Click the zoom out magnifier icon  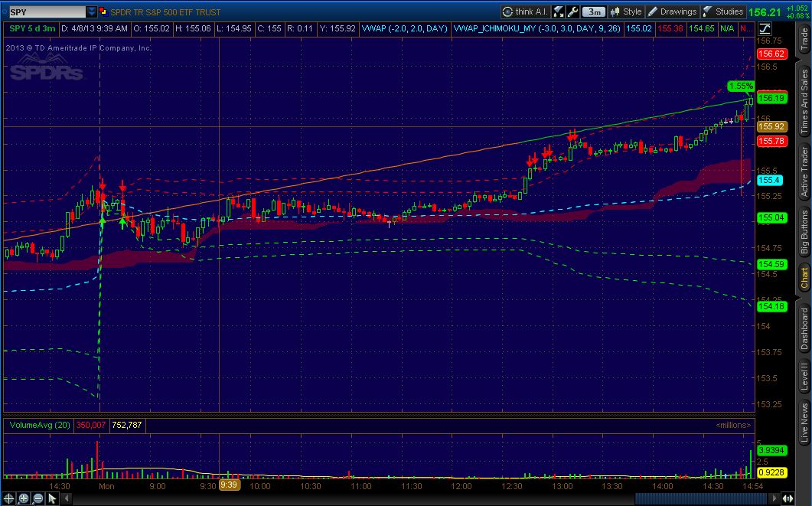point(38,499)
